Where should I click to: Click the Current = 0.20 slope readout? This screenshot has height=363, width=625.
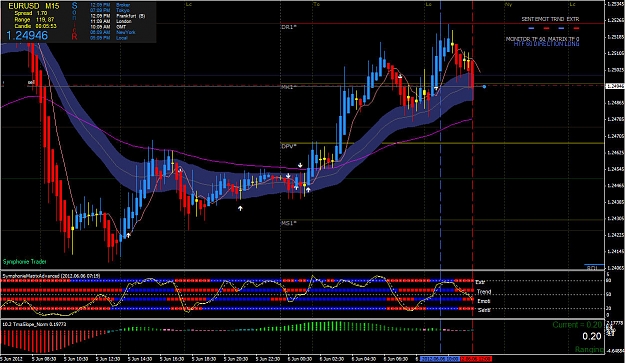[x=578, y=325]
